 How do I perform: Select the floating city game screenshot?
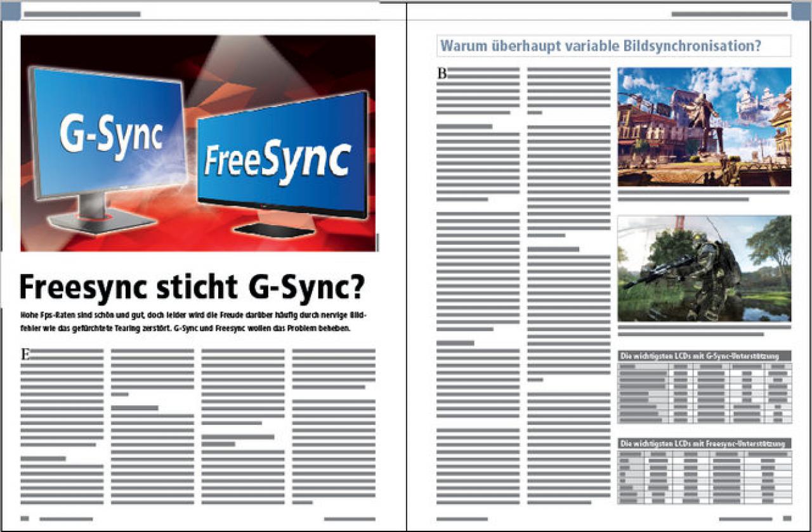[x=704, y=127]
